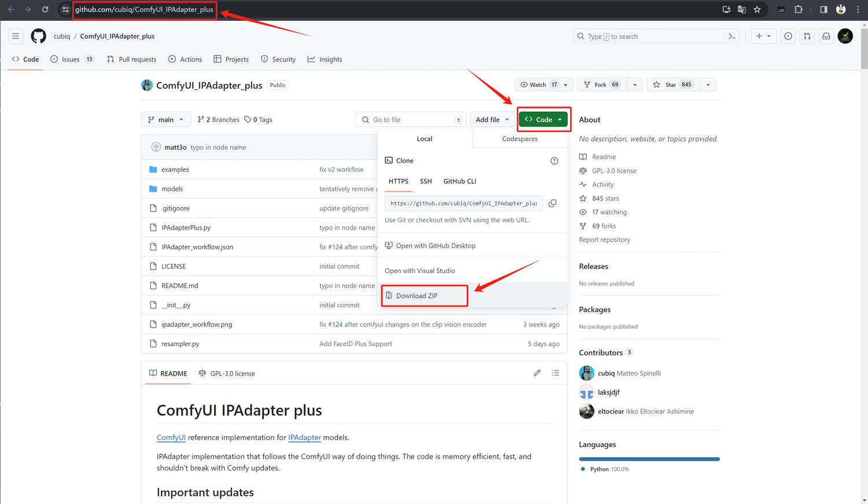The height and width of the screenshot is (504, 868).
Task: Click the translate page icon in address bar
Action: (742, 9)
